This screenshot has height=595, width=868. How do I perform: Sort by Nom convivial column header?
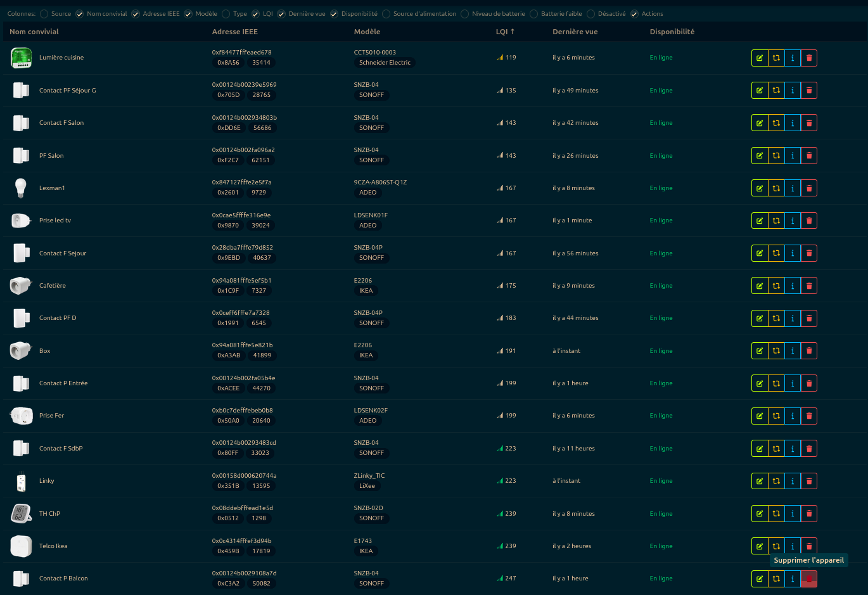click(x=34, y=32)
